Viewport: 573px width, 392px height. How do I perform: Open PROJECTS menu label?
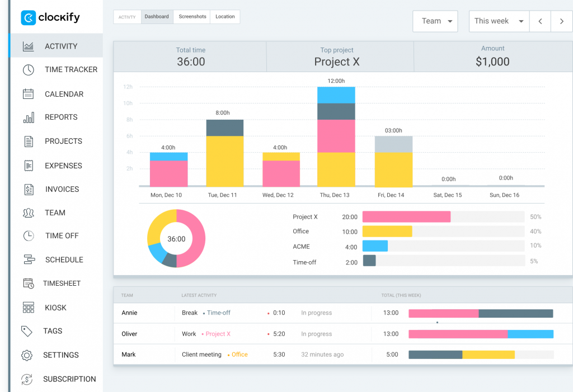[x=64, y=141]
